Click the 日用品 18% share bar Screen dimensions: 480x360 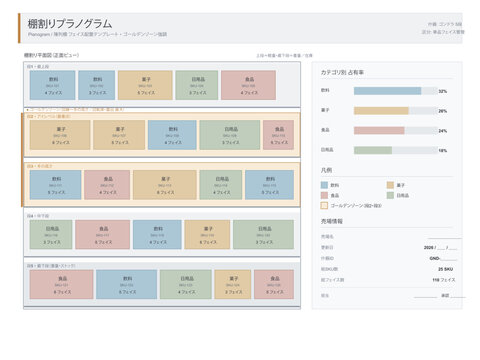click(396, 150)
